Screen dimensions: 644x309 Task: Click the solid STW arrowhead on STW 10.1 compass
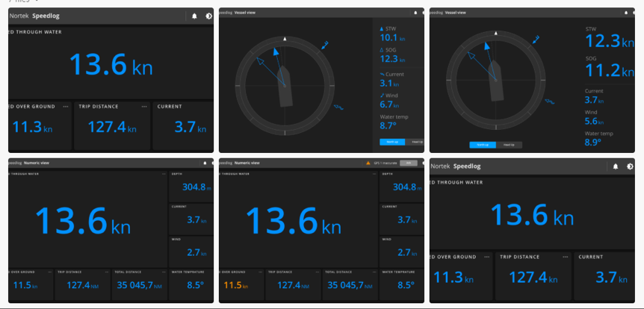tap(276, 51)
